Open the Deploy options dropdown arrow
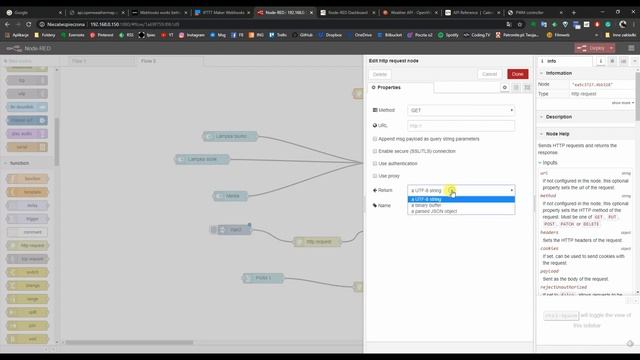Screen dimensions: 640x360 point(611,48)
